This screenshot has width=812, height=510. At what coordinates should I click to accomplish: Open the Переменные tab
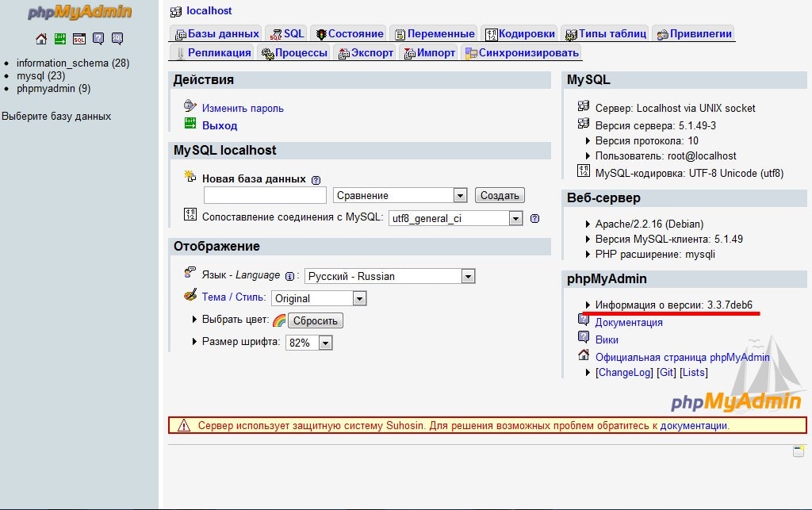tap(434, 33)
